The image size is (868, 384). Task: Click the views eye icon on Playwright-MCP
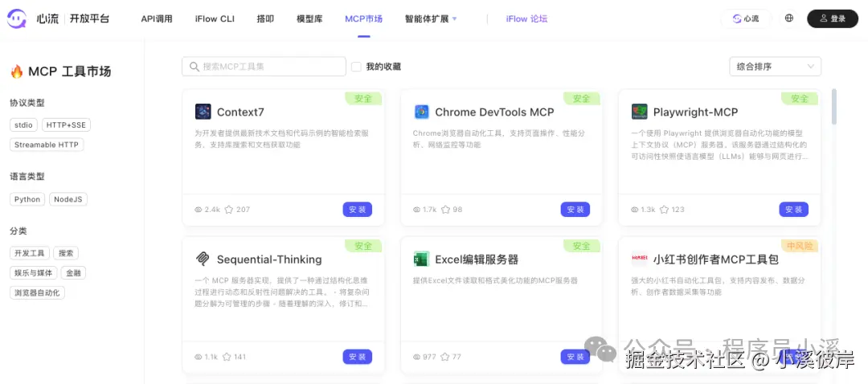(635, 210)
